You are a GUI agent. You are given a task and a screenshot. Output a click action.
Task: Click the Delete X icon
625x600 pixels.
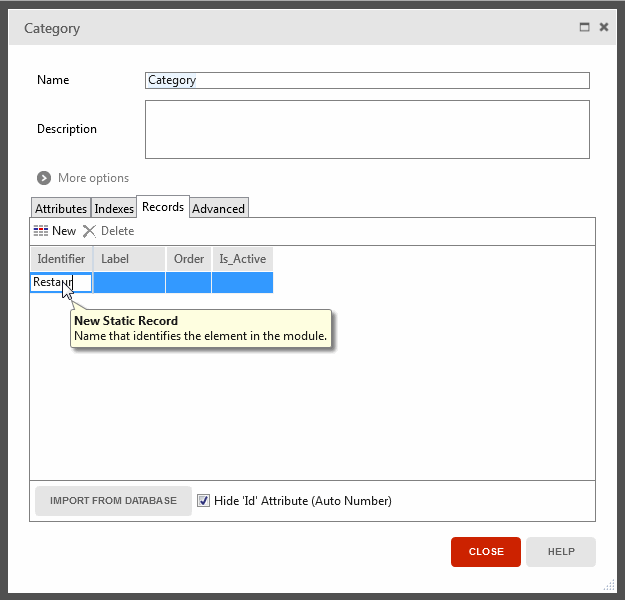(89, 231)
